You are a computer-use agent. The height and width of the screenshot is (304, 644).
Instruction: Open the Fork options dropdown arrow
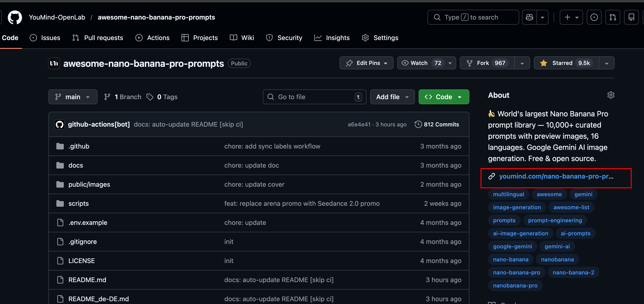(x=522, y=63)
